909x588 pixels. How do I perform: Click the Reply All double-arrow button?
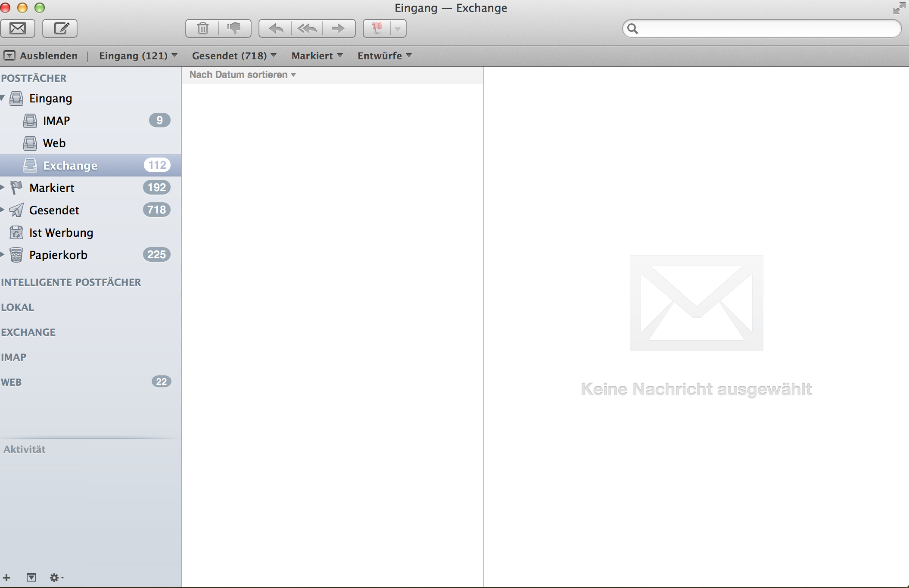307,28
